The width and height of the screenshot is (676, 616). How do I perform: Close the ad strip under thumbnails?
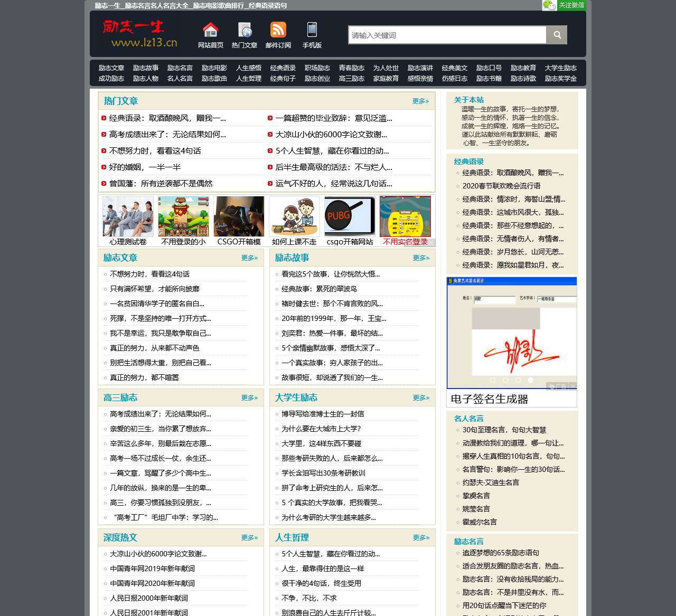click(431, 242)
